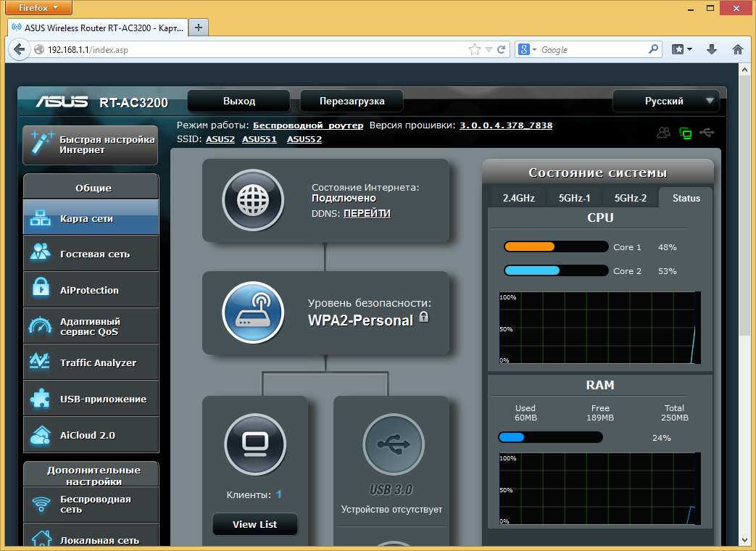Click the ASUS logo
This screenshot has height=551, width=756.
pos(62,101)
